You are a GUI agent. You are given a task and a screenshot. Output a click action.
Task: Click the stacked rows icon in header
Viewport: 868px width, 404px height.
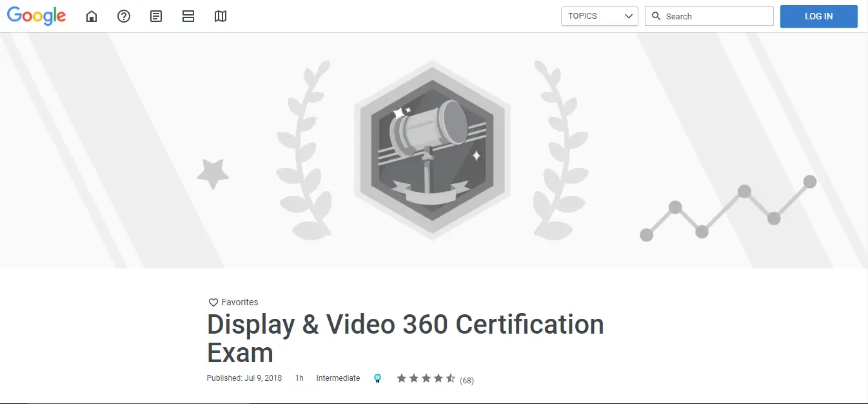[188, 16]
